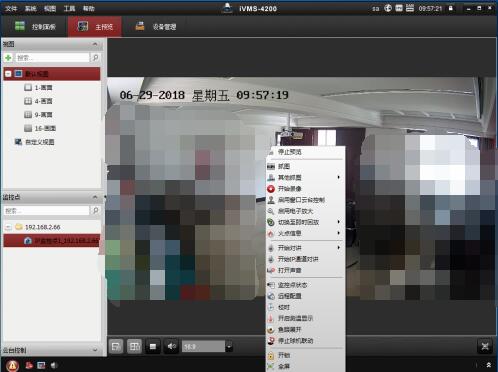
Task: Open 开始对讲 submenu
Action: [x=305, y=248]
